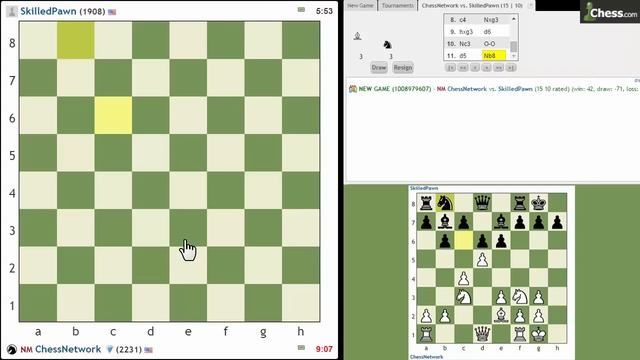
Task: Pick the white king on g1 of the small board
Action: (x=539, y=334)
